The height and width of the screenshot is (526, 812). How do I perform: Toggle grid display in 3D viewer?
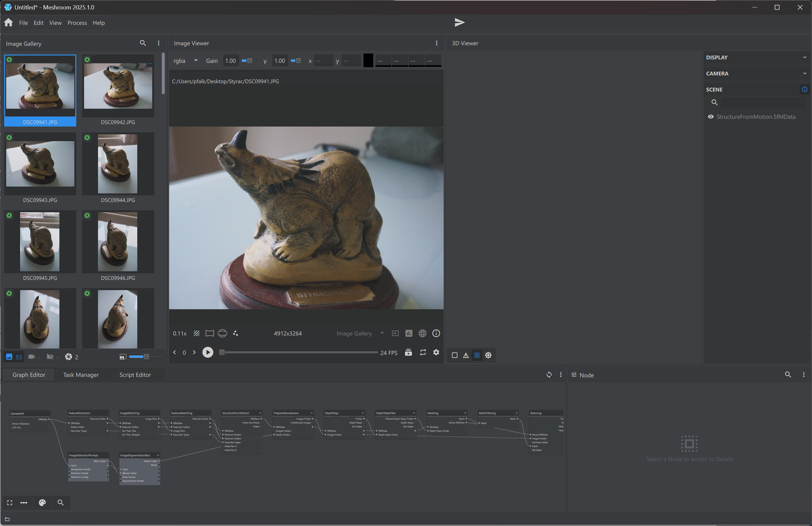477,355
